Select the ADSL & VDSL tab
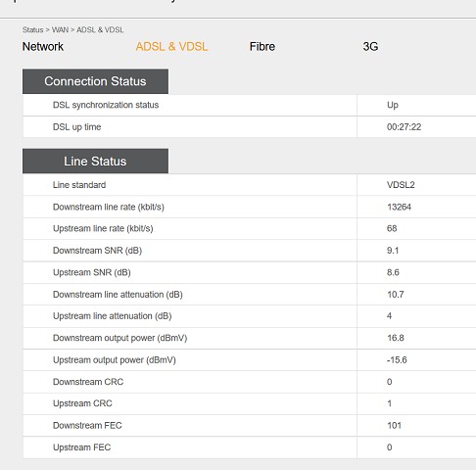This screenshot has height=470, width=476. tap(171, 47)
